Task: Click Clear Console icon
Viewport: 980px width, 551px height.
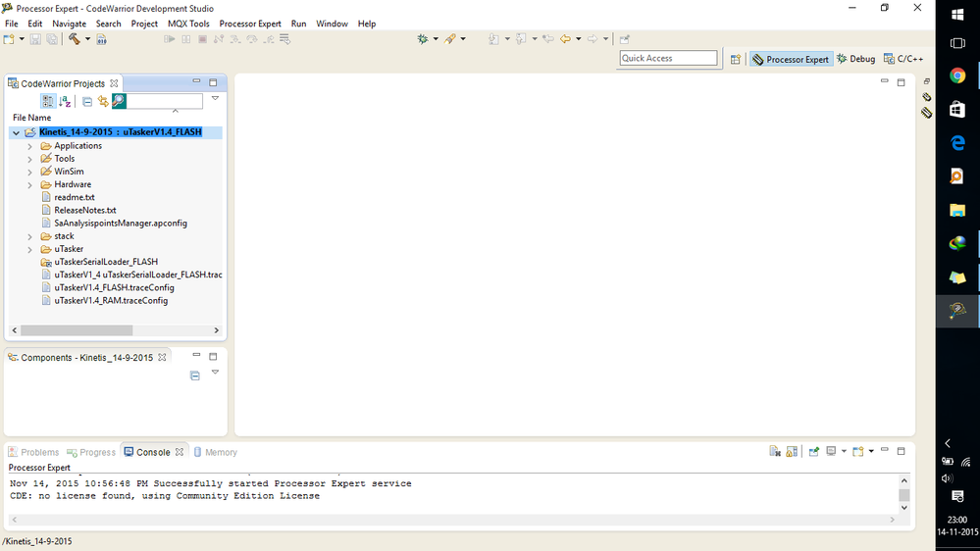Action: (775, 451)
